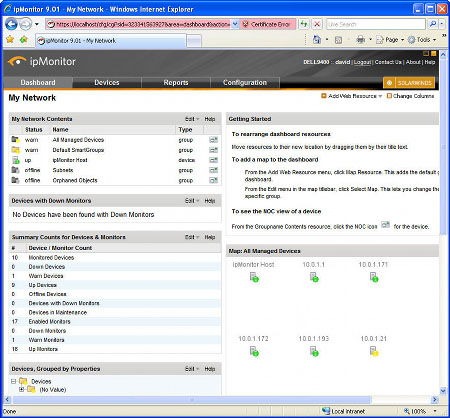The height and width of the screenshot is (418, 450).
Task: Click the Stop loading X icon
Action: point(317,24)
